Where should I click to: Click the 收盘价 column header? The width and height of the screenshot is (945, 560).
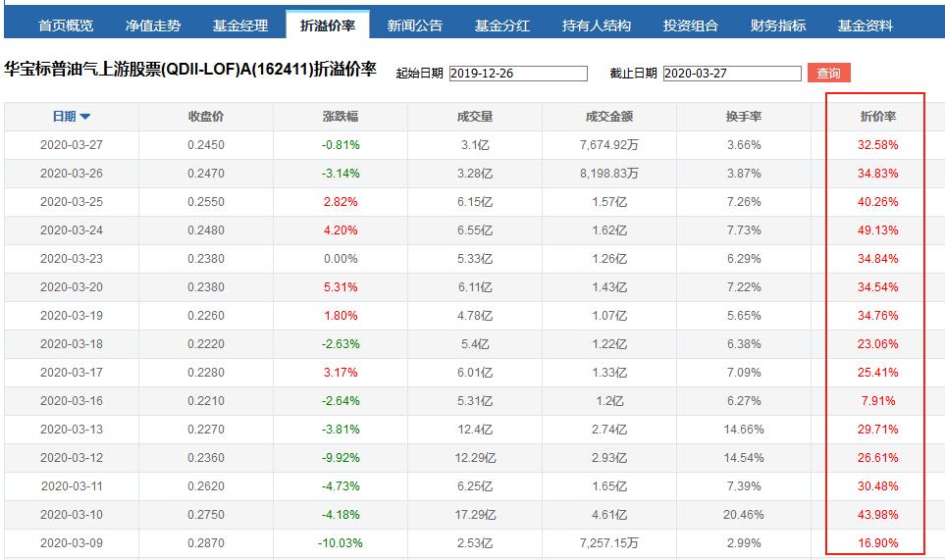pyautogui.click(x=205, y=116)
